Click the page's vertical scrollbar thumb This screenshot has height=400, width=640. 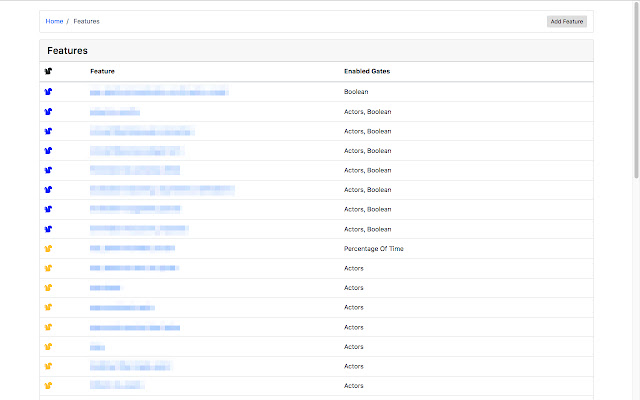[x=636, y=90]
